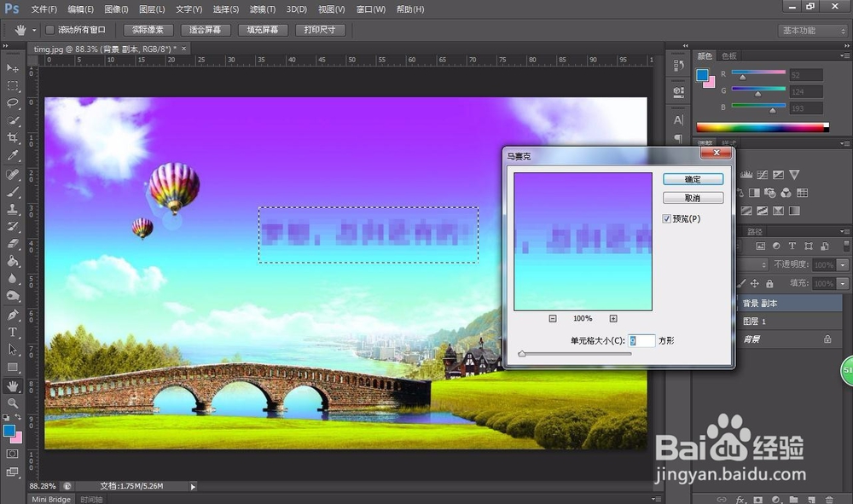Switch to 路径 tab
This screenshot has width=853, height=504.
coord(755,232)
